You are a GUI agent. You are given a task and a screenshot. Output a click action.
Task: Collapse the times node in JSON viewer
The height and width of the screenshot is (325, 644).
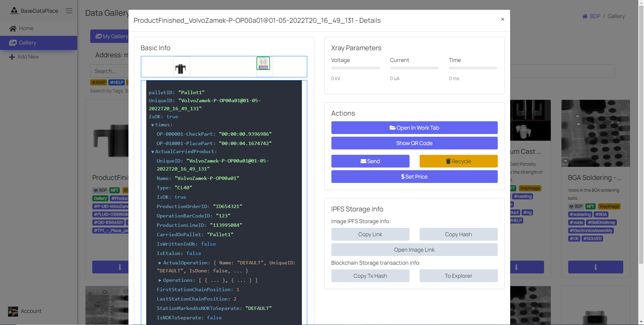coord(153,125)
